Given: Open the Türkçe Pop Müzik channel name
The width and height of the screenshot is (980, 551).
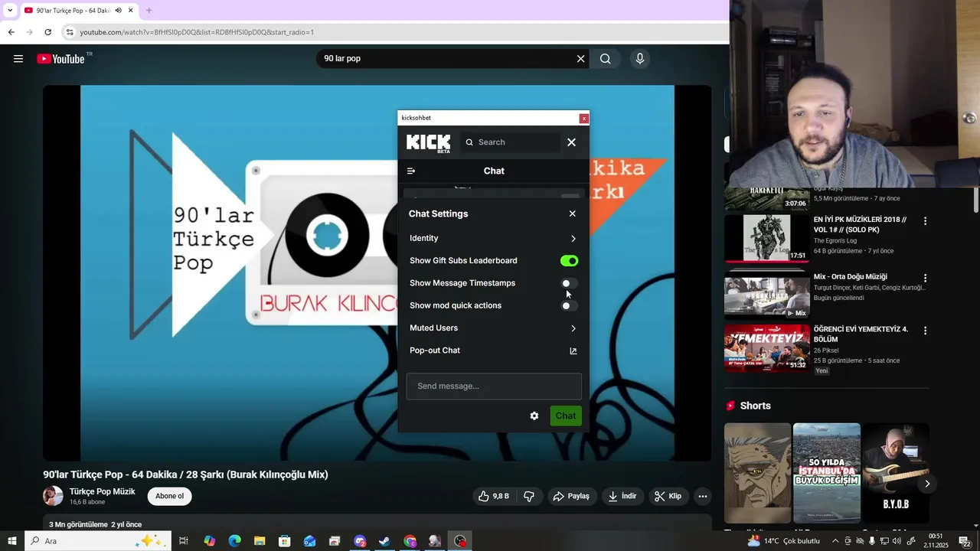Looking at the screenshot, I should coord(102,491).
